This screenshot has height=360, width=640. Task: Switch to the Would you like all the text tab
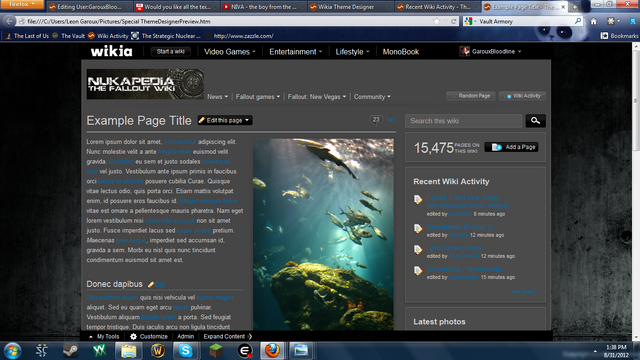point(176,7)
